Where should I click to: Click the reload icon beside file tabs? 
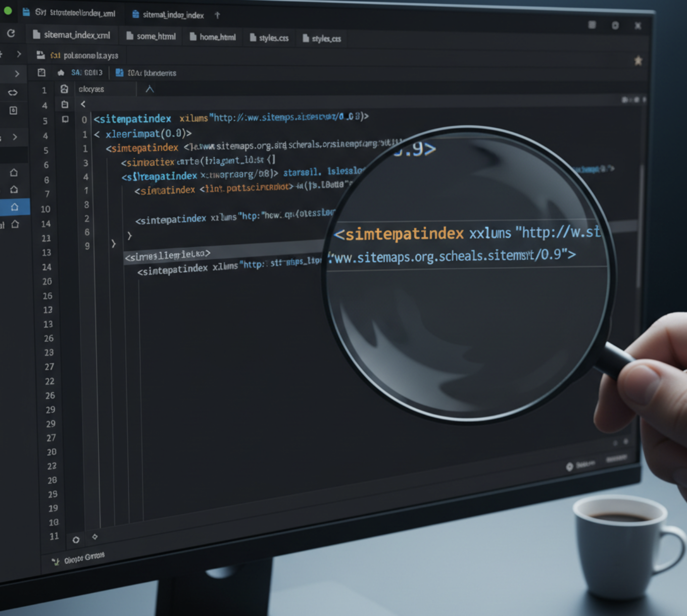pyautogui.click(x=11, y=33)
